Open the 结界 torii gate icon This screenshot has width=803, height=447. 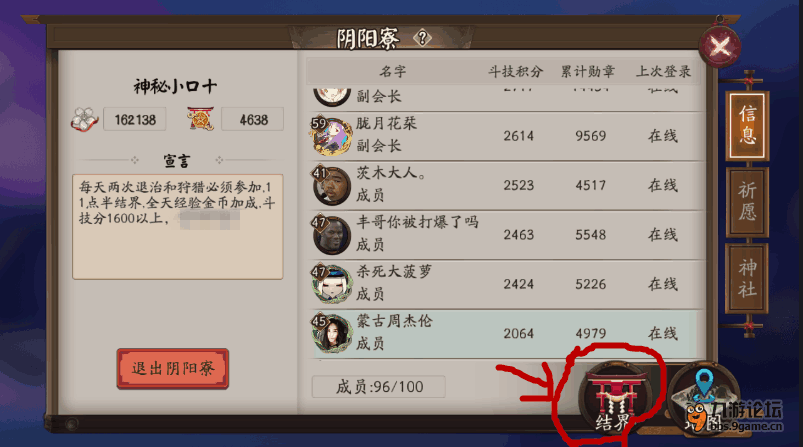614,399
